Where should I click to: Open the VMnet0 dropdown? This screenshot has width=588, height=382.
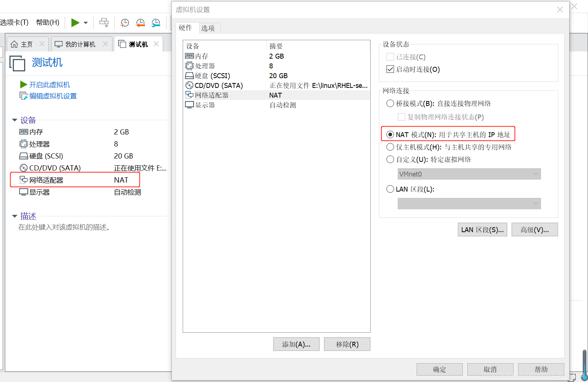click(x=469, y=174)
